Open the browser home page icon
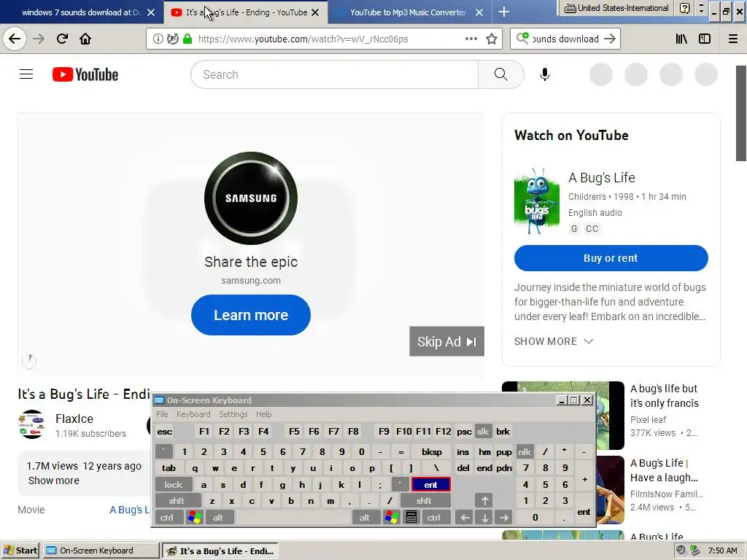The width and height of the screenshot is (747, 560). (x=85, y=39)
